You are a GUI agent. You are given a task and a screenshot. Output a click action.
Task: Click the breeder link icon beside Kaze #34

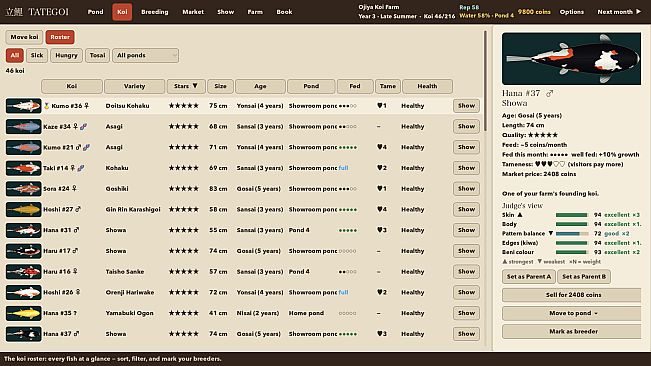point(83,127)
